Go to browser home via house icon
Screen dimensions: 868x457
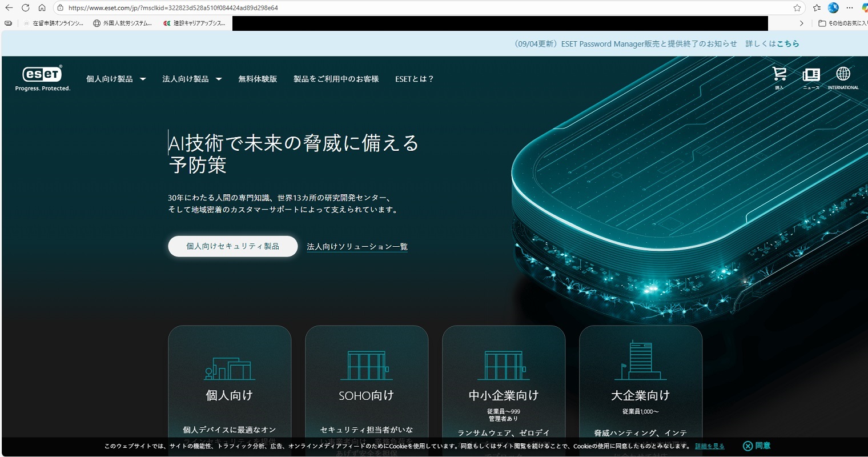coord(42,8)
